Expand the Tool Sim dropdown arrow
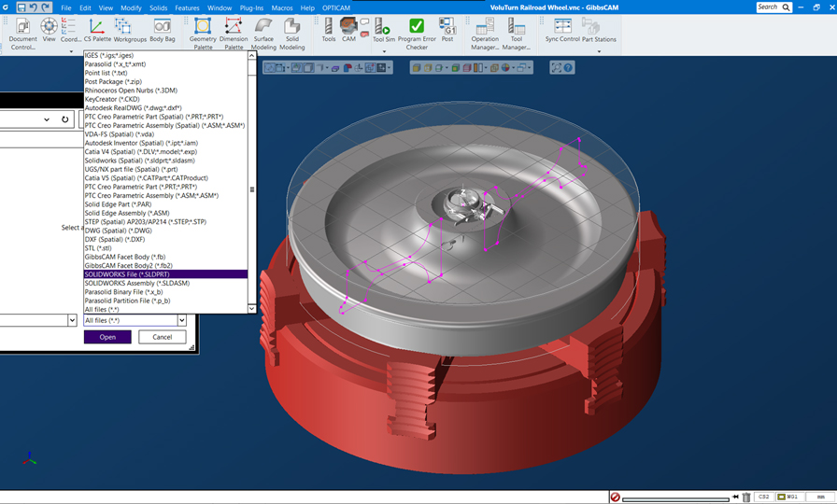This screenshot has width=837, height=504. coord(384,50)
